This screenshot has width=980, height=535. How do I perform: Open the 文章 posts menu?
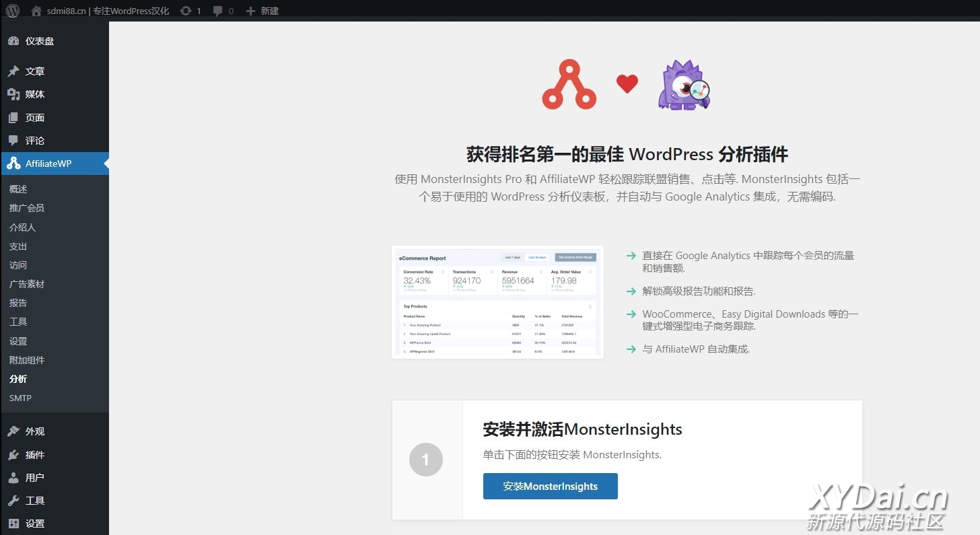(34, 71)
